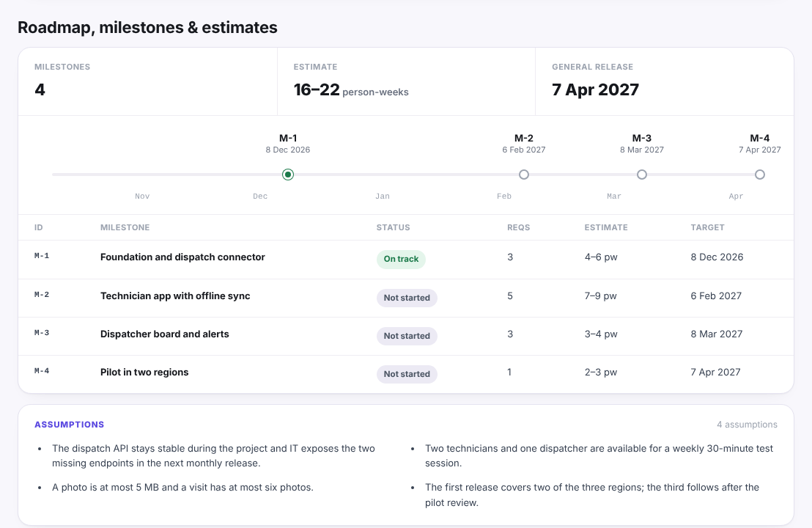Click the M-3 ID cell in table
This screenshot has height=528, width=812.
(42, 333)
